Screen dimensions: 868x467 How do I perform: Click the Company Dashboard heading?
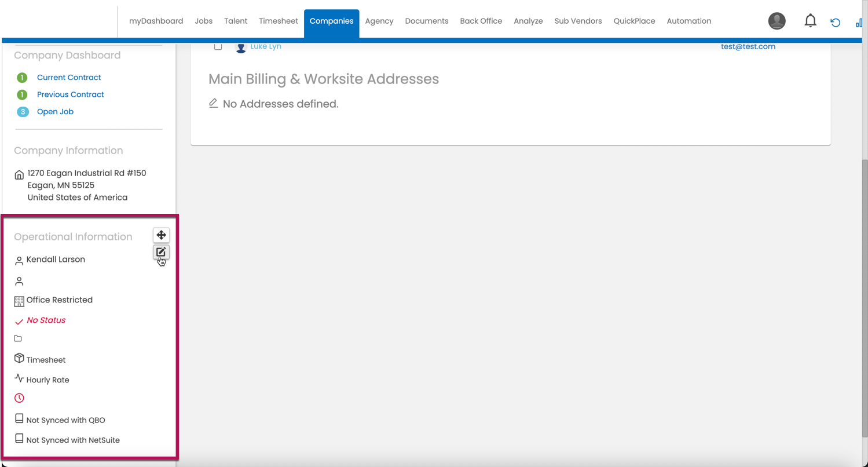click(x=67, y=56)
